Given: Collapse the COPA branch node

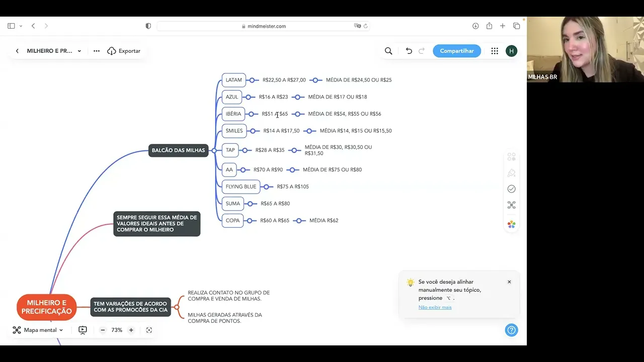Looking at the screenshot, I should pos(249,220).
